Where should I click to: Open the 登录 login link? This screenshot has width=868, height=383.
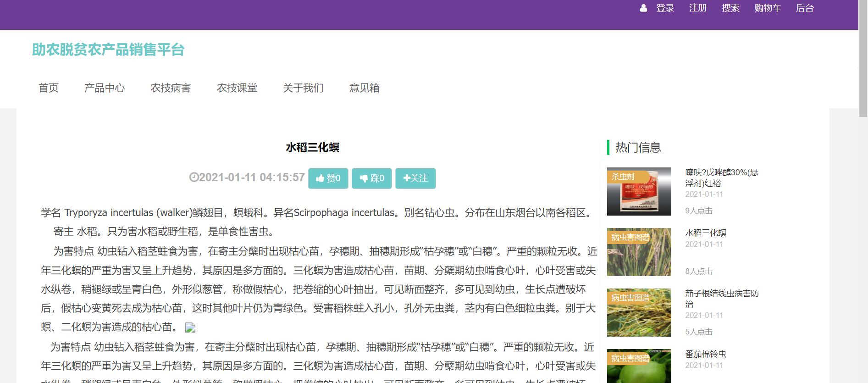665,8
